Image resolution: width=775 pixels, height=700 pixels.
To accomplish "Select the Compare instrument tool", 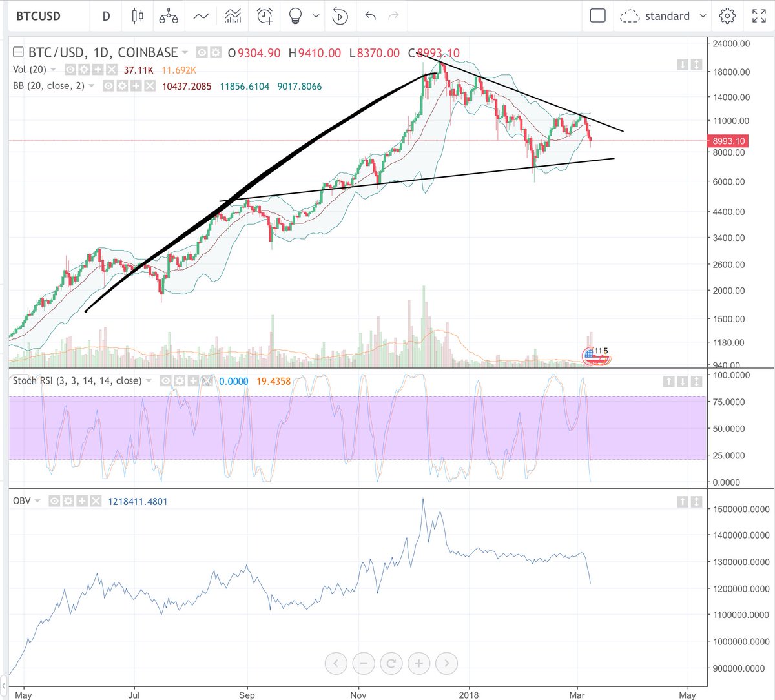I will 169,16.
